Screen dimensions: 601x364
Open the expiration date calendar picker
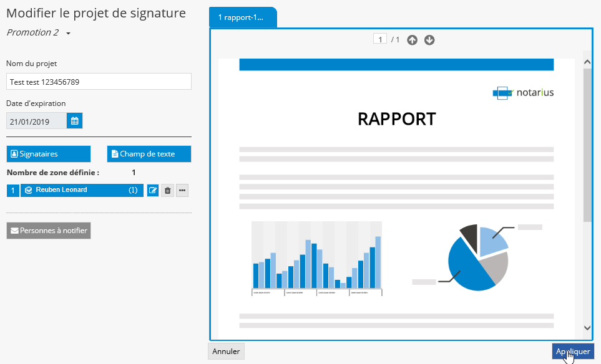pos(74,121)
